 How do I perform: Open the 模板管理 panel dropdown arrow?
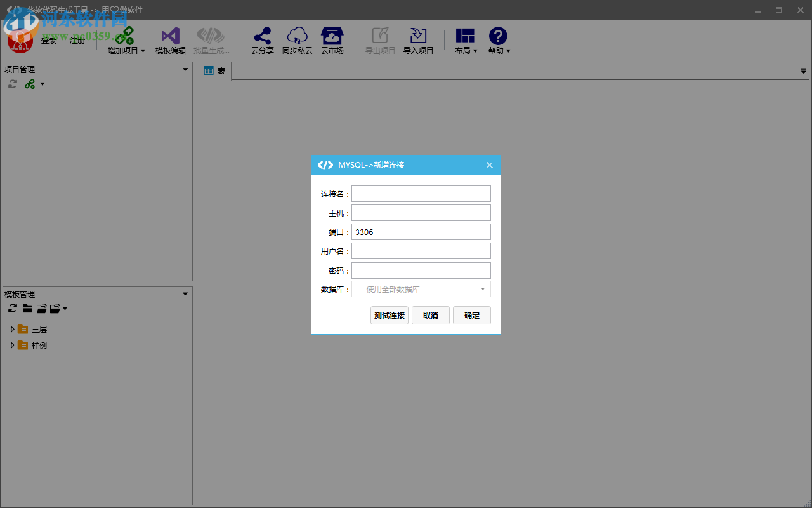[185, 294]
